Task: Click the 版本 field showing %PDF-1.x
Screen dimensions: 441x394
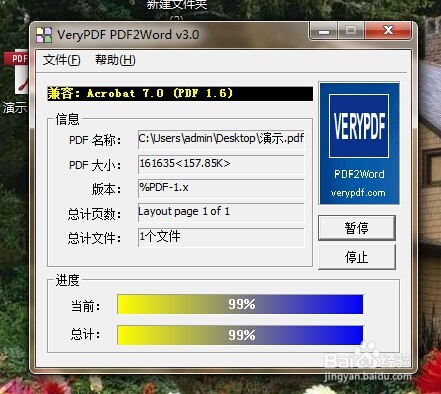Action: tap(221, 188)
